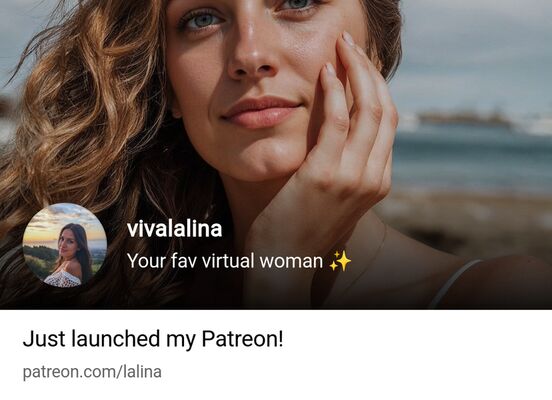Click the blurred island on the horizon
552x400 pixels.
point(465,119)
